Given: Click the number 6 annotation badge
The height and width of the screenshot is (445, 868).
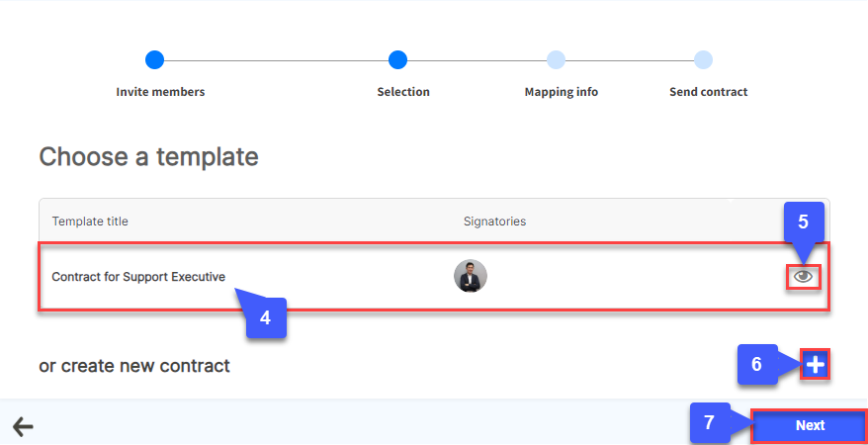Looking at the screenshot, I should 757,364.
